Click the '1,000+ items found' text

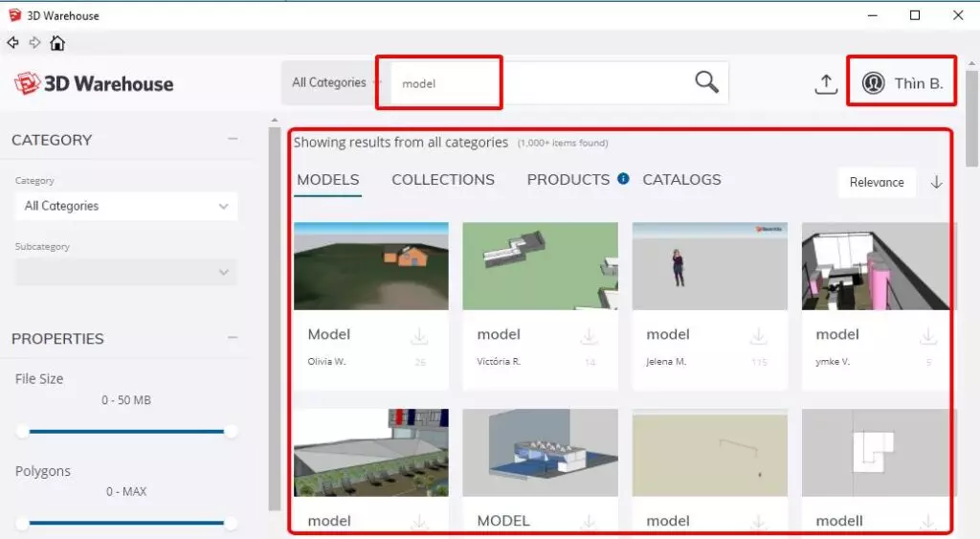click(563, 144)
